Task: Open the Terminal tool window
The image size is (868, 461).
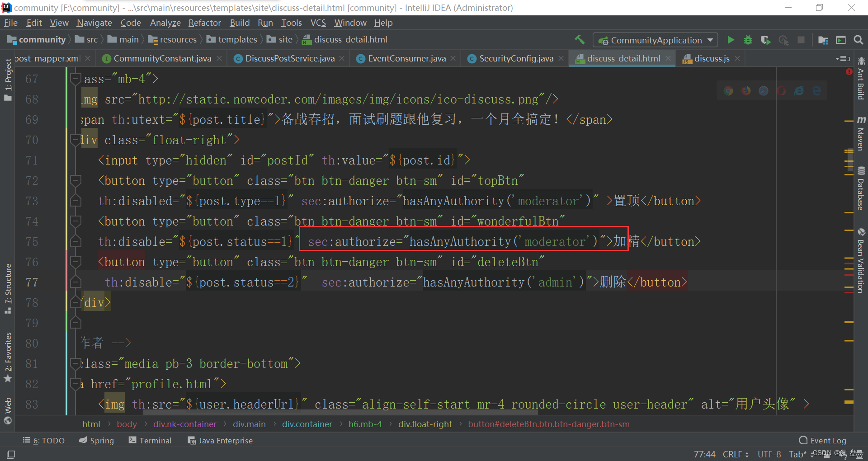Action: pyautogui.click(x=150, y=441)
